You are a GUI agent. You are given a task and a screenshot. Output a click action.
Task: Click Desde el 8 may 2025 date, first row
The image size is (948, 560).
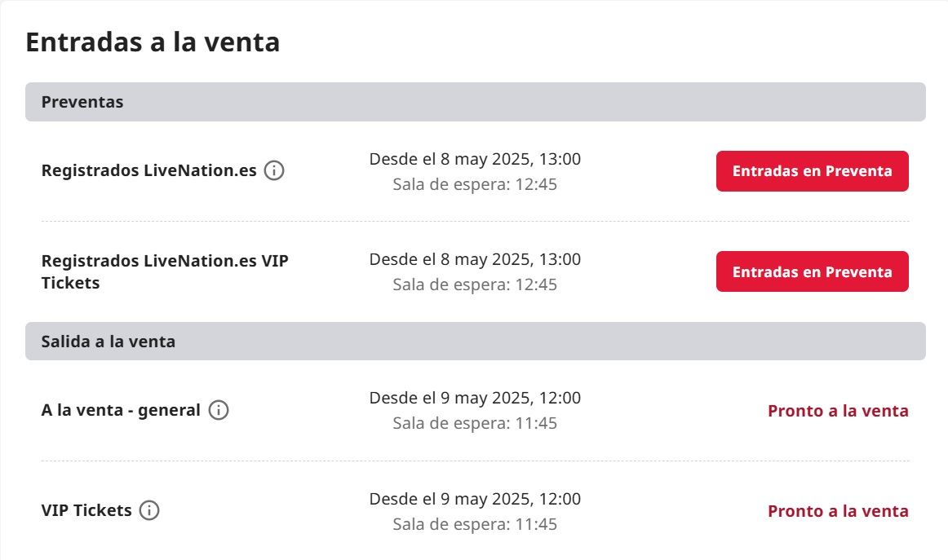pos(475,159)
